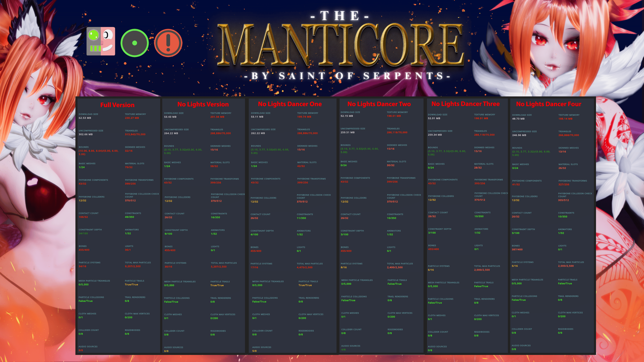Click the total max particles value 9,207/2,500

point(133,266)
